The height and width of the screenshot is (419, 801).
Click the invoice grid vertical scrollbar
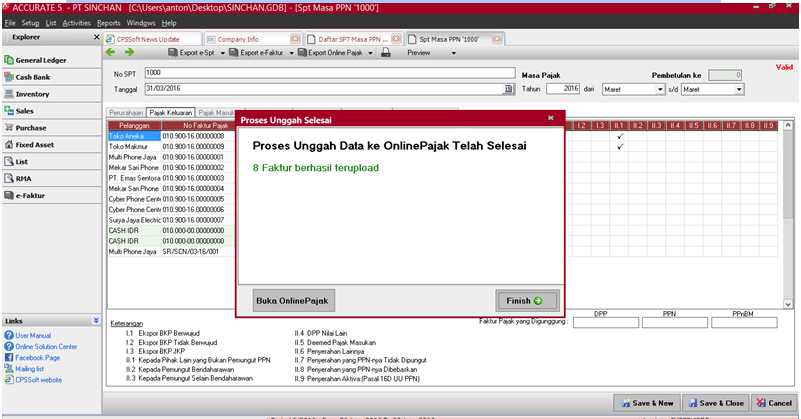787,200
